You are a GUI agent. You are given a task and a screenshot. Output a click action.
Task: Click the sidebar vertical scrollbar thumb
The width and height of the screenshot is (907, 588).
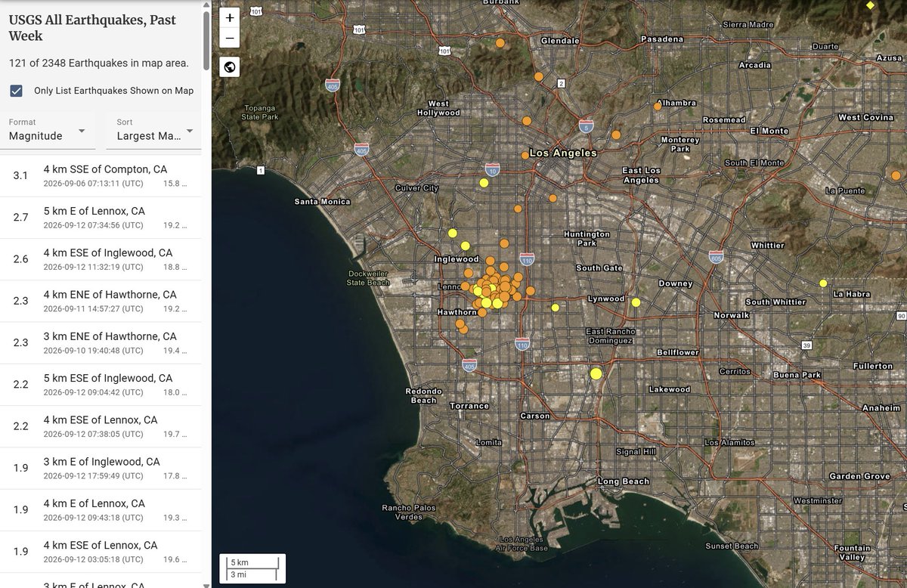click(x=206, y=42)
